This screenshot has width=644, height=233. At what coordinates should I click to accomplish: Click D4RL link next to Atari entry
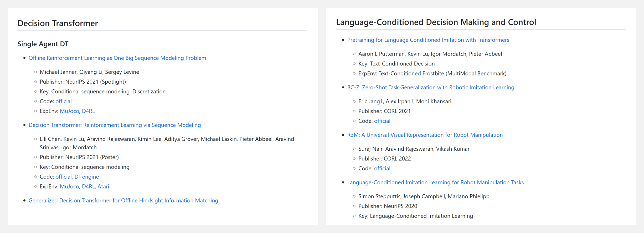pyautogui.click(x=88, y=186)
